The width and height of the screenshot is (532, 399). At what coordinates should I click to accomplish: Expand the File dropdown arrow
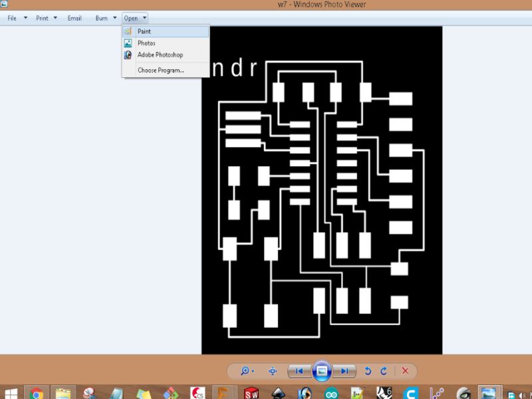tap(25, 18)
